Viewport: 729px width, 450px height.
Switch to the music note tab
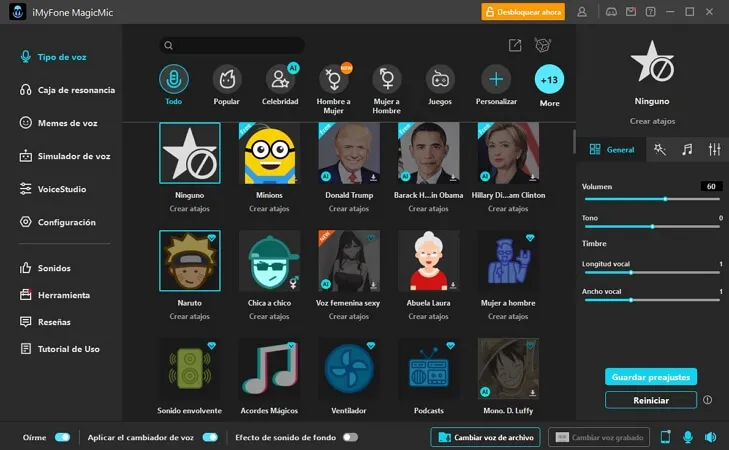point(687,149)
